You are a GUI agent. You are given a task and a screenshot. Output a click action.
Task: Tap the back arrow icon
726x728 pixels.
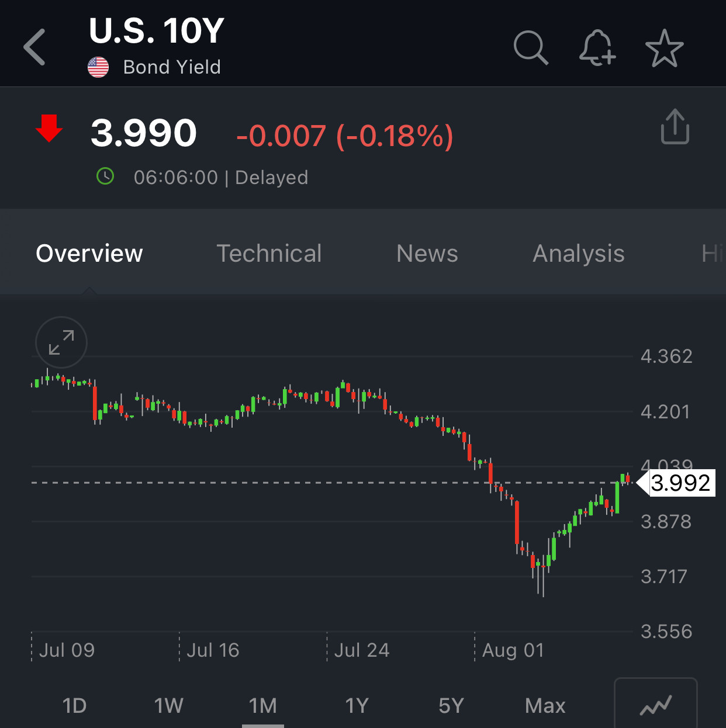point(35,47)
